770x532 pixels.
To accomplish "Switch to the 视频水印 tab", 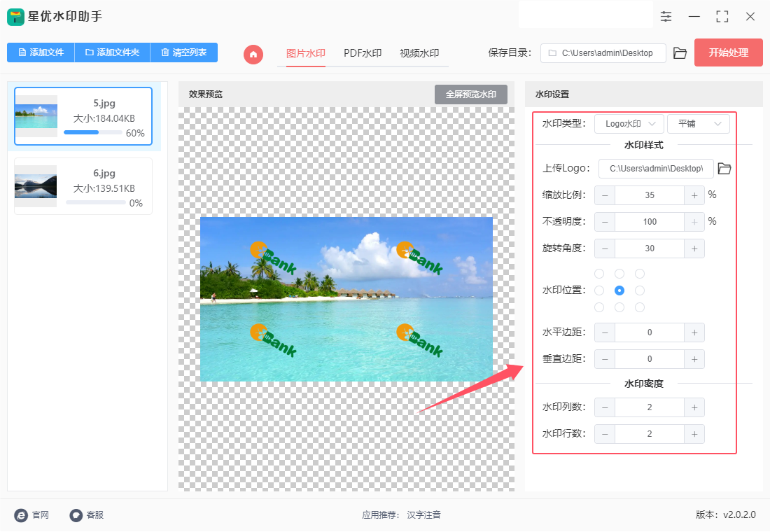I will (419, 53).
